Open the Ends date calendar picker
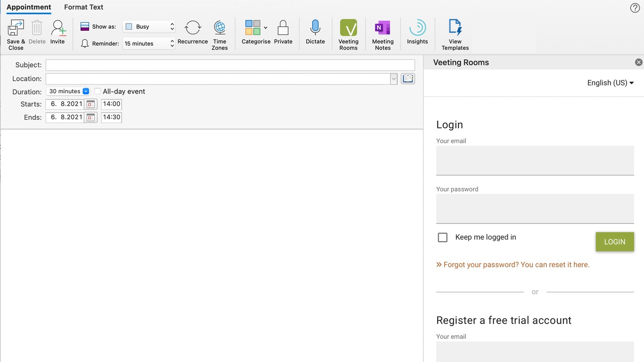This screenshot has height=362, width=644. pos(91,117)
